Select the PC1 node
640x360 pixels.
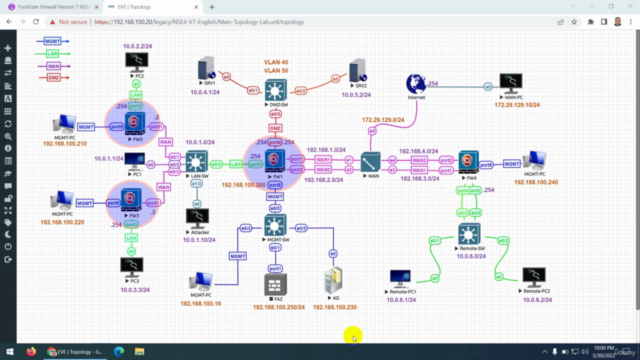tap(134, 162)
